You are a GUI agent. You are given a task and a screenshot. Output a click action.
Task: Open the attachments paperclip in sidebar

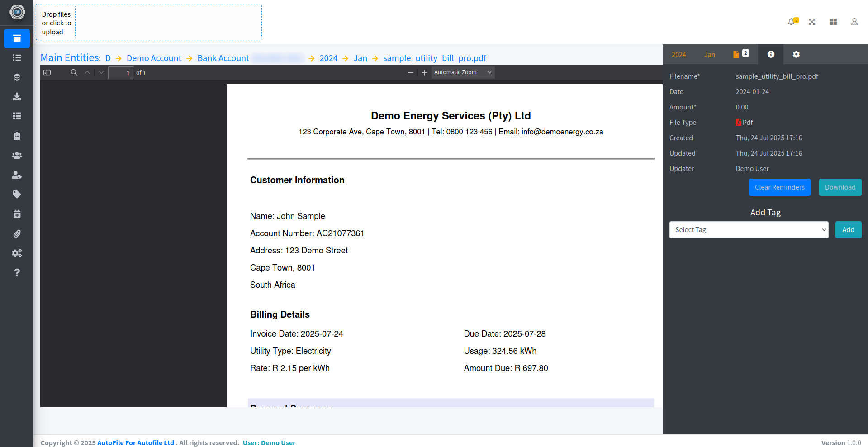(17, 233)
